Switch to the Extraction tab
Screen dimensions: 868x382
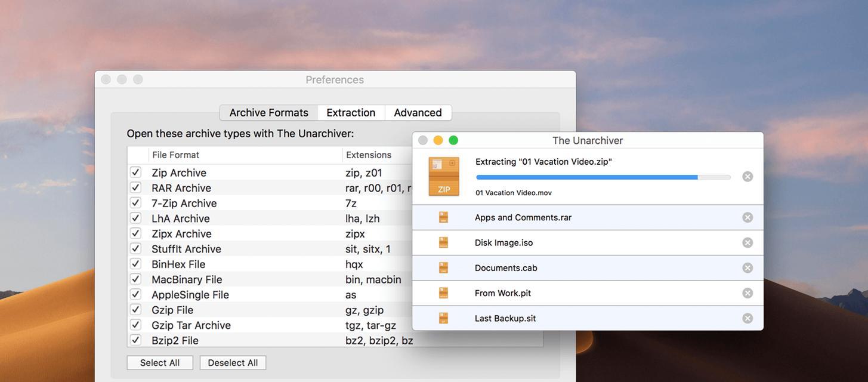point(351,113)
